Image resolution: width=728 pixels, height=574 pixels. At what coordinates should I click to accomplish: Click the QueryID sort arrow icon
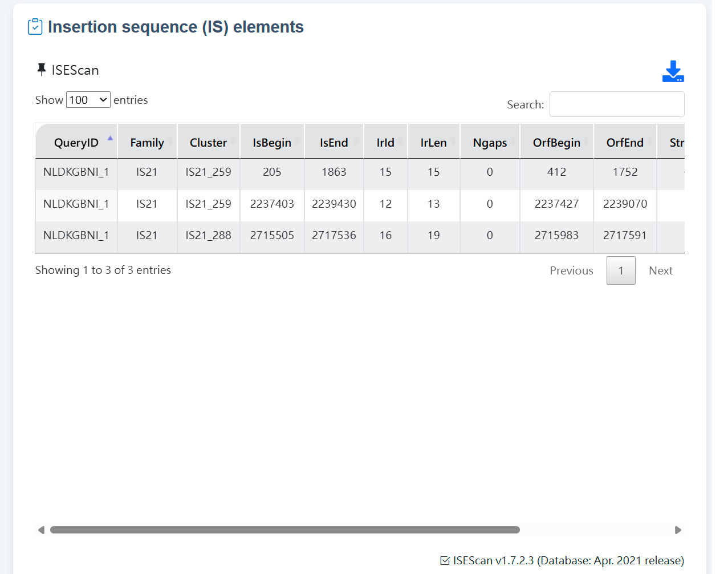tap(110, 138)
